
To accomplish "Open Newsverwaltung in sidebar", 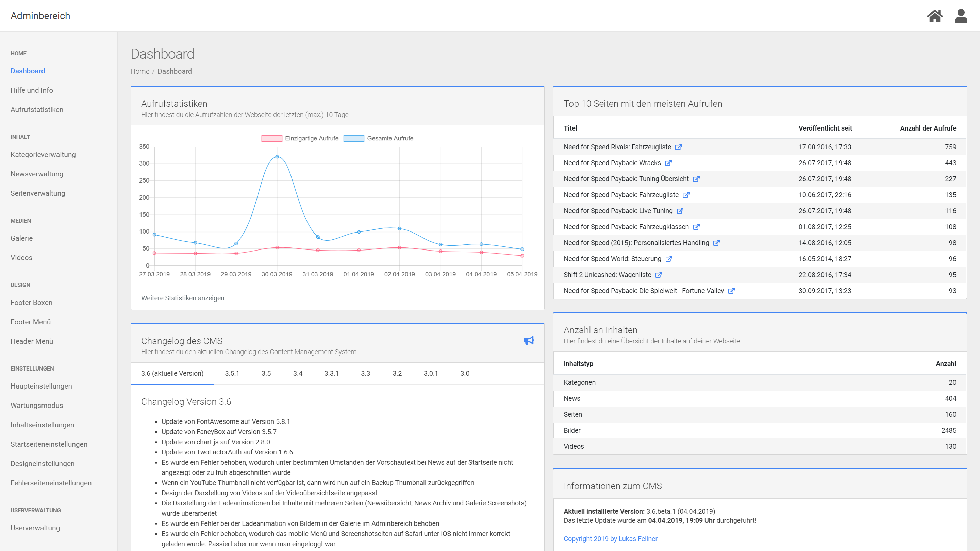I will [x=37, y=174].
